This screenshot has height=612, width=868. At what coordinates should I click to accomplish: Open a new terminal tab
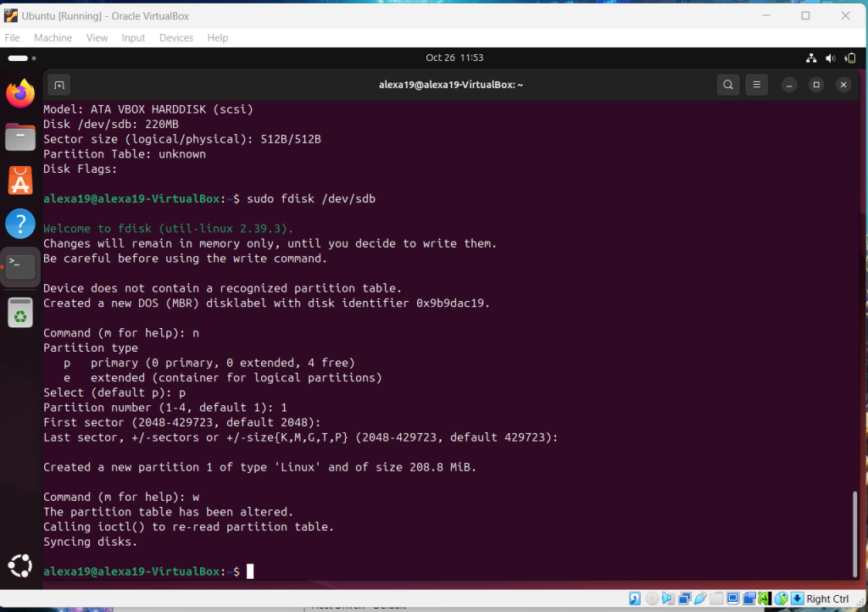click(x=58, y=85)
